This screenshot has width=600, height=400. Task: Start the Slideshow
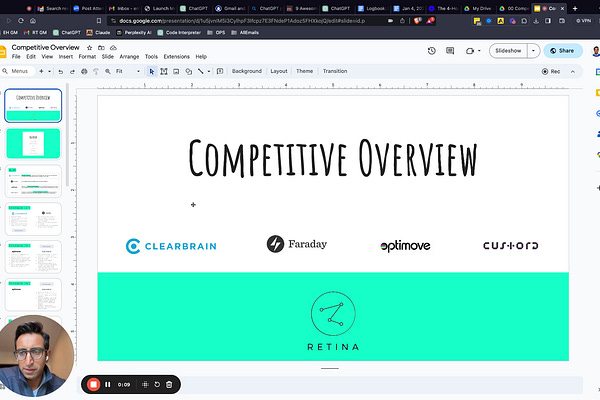[508, 51]
